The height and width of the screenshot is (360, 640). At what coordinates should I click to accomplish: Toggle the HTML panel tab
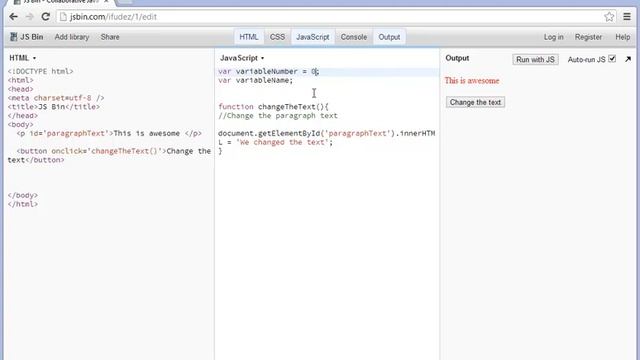(x=249, y=37)
